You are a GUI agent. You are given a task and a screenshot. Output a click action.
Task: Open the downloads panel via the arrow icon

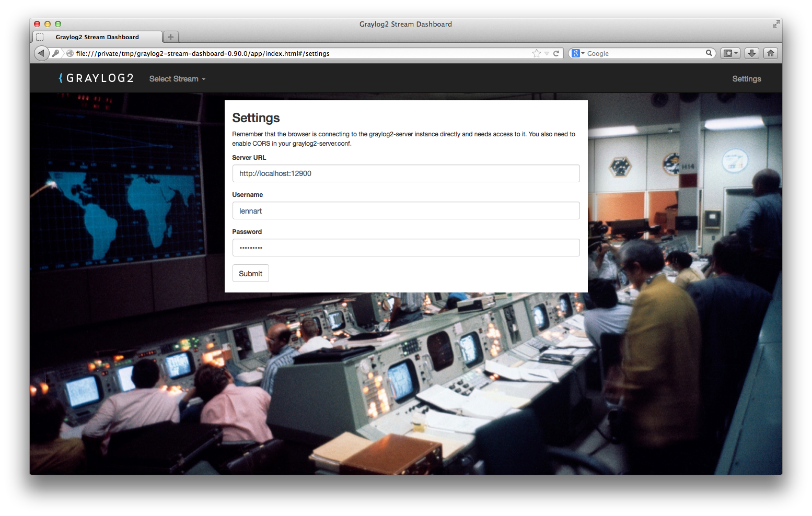751,53
